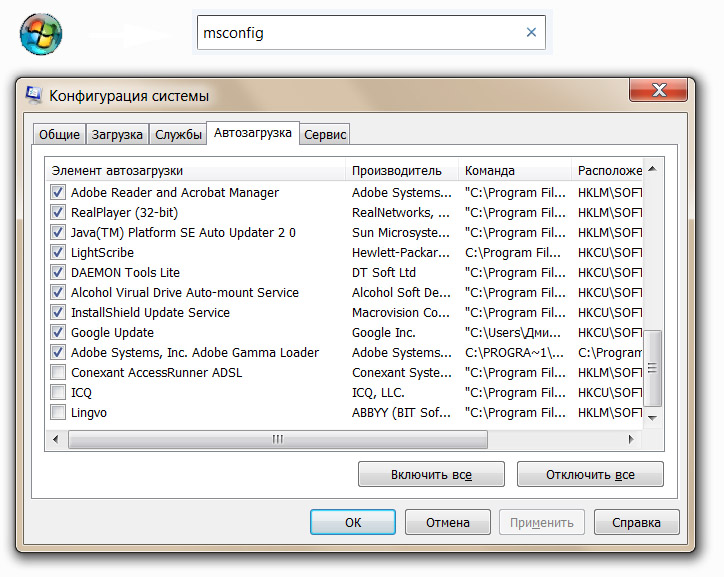Click manufacturer "ABBYY (BIT Sof..." cell
The height and width of the screenshot is (577, 724).
coord(401,412)
